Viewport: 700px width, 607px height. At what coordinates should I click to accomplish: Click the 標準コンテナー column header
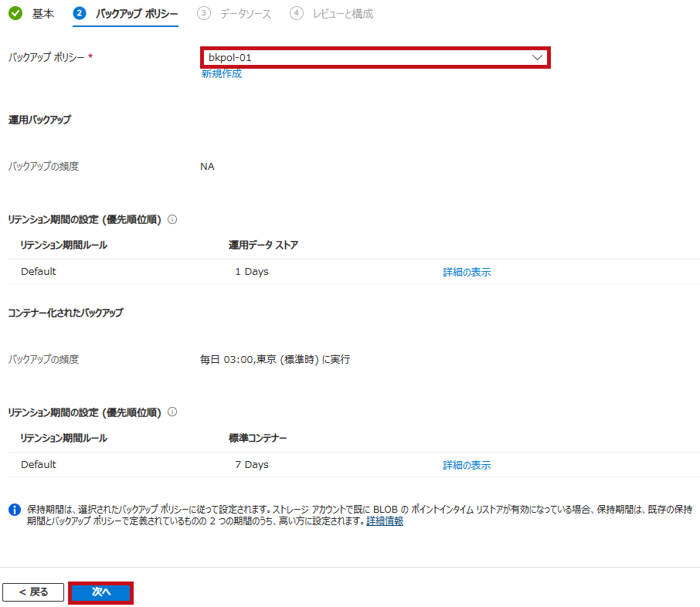(257, 439)
